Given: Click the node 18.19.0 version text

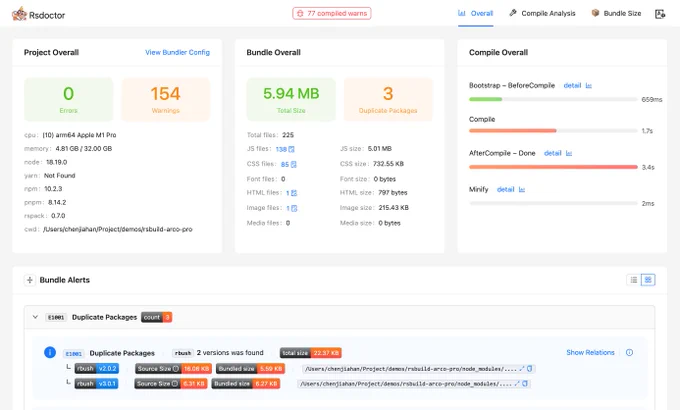Looking at the screenshot, I should coord(56,162).
